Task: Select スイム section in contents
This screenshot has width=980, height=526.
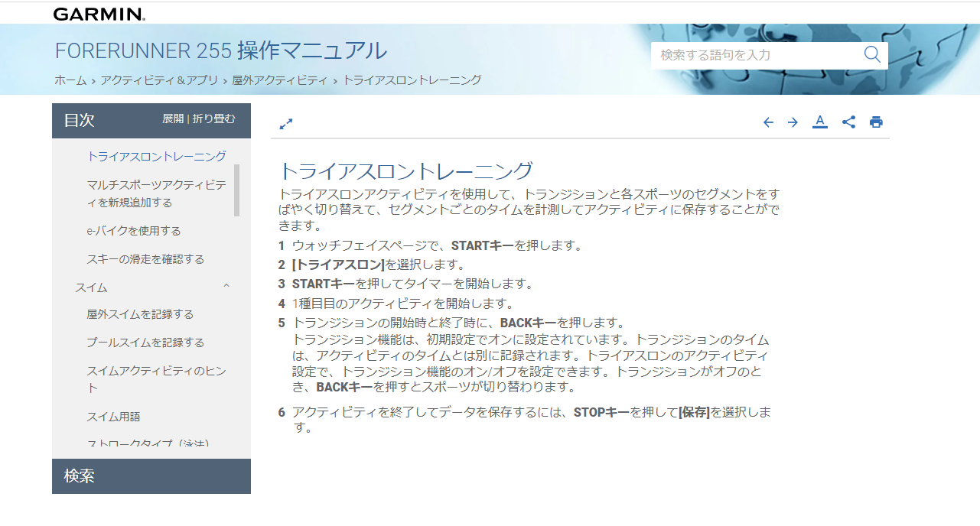Action: [91, 287]
